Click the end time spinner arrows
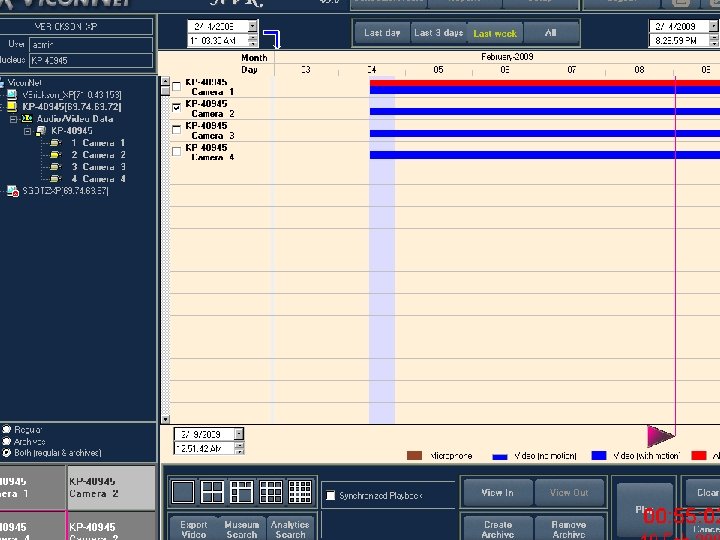The height and width of the screenshot is (540, 720). pyautogui.click(x=713, y=40)
